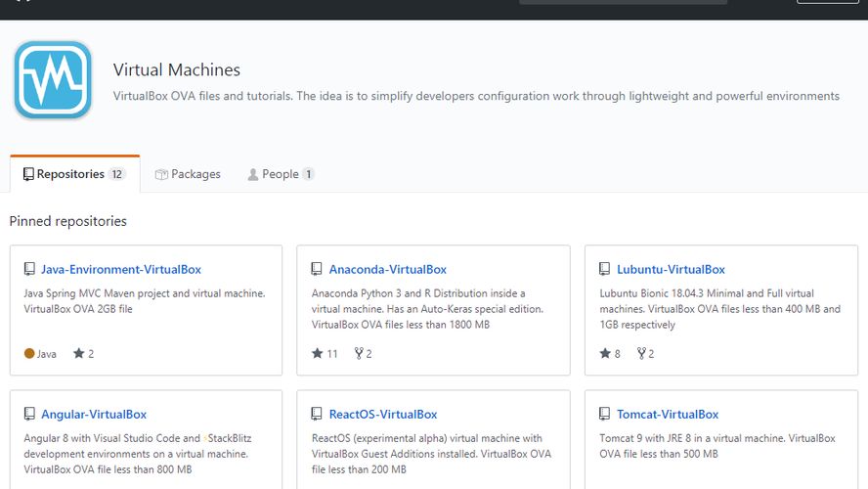The image size is (868, 489).
Task: Click the repo icon beside Anaconda-VirtualBox title
Action: 317,269
